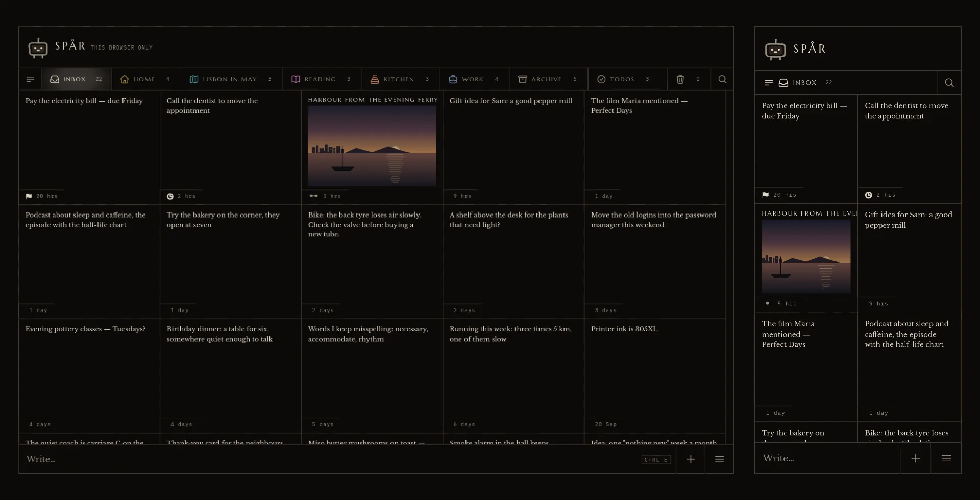Open the list menu icon in the narrow window
This screenshot has height=500, width=980.
tap(768, 83)
